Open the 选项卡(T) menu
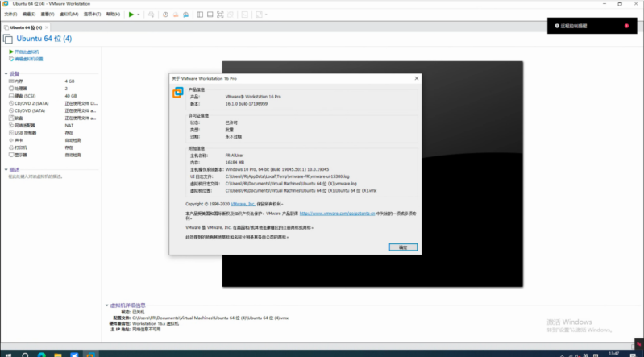 (x=92, y=15)
